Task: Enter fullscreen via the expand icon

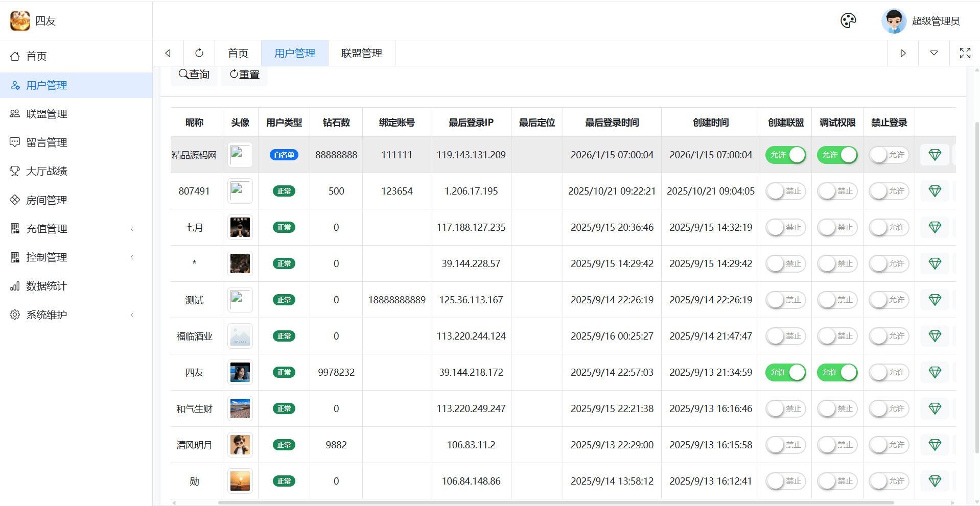Action: coord(965,53)
